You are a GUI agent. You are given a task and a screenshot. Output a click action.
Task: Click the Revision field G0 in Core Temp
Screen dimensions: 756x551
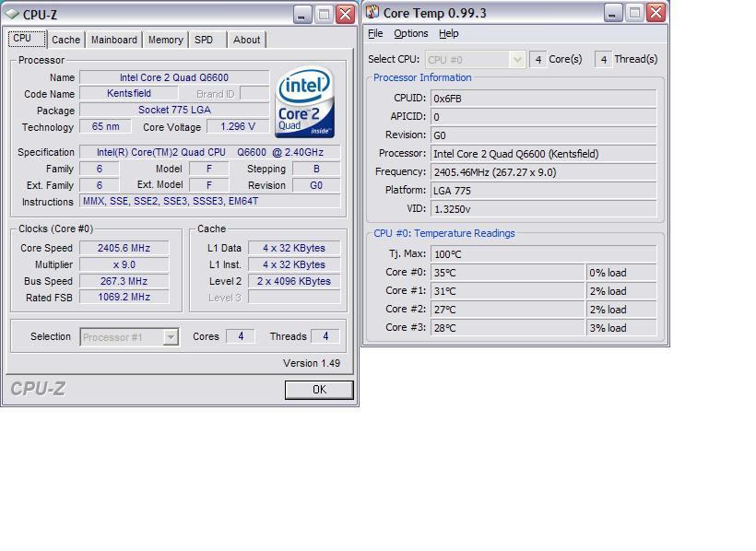point(543,135)
